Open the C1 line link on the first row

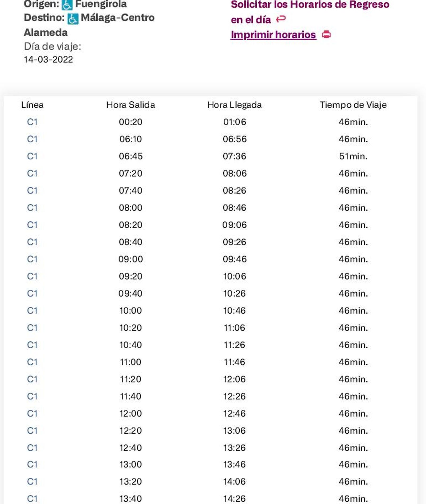(32, 122)
